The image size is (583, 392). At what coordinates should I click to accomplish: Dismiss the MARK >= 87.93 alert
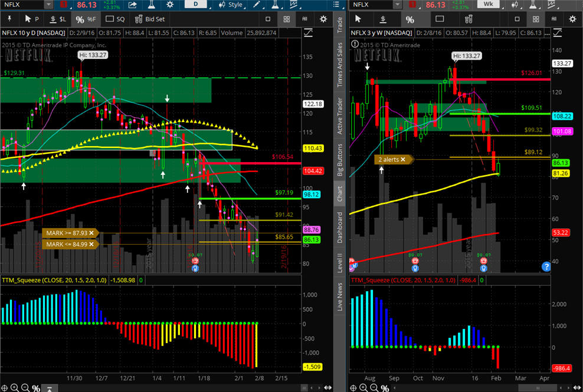[91, 233]
